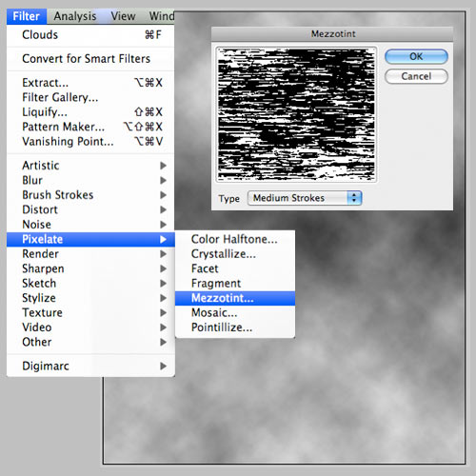
Task: Open Pattern Maker
Action: coord(90,127)
